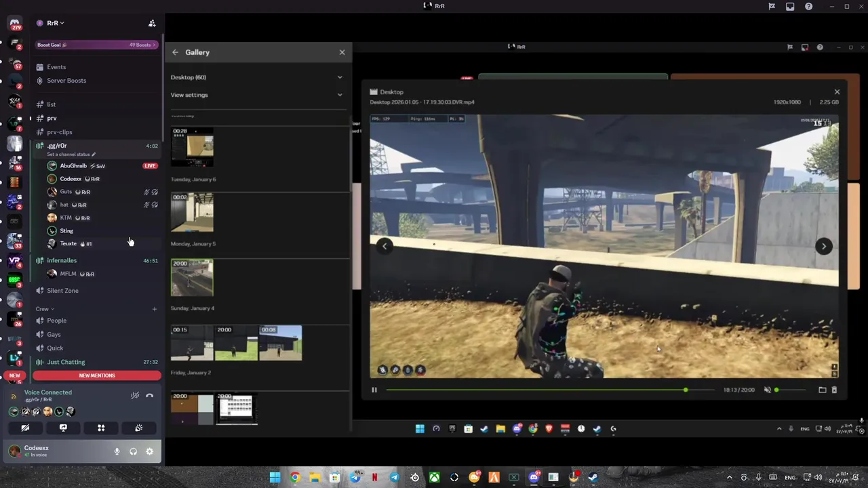Image resolution: width=868 pixels, height=488 pixels.
Task: Expand the Desktop (60) dropdown
Action: coord(257,77)
